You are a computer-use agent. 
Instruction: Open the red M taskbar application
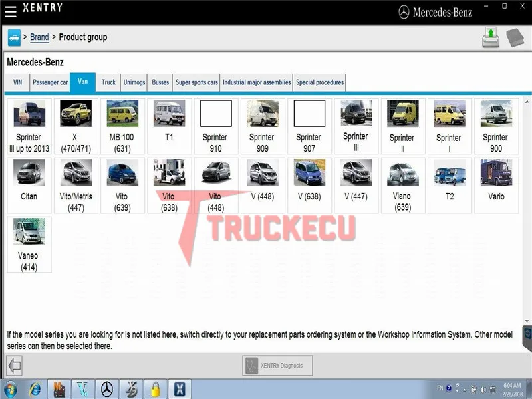click(59, 390)
